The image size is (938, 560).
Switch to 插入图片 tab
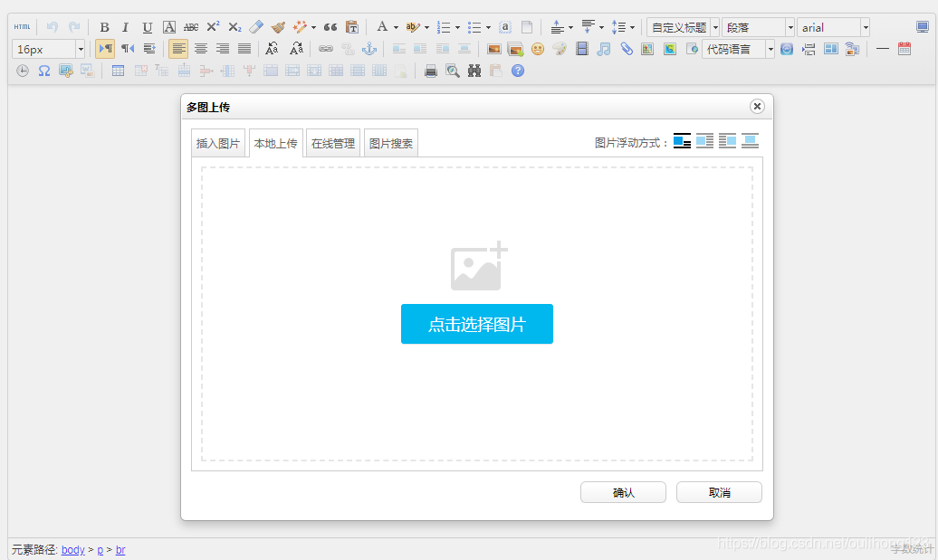click(217, 143)
